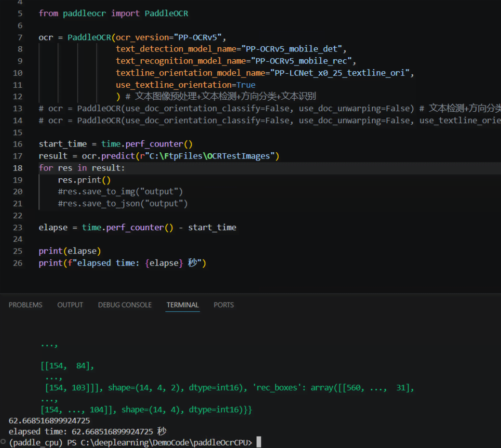This screenshot has width=501, height=448.
Task: Click the start_time = time.perf_counter() line
Action: pos(116,144)
